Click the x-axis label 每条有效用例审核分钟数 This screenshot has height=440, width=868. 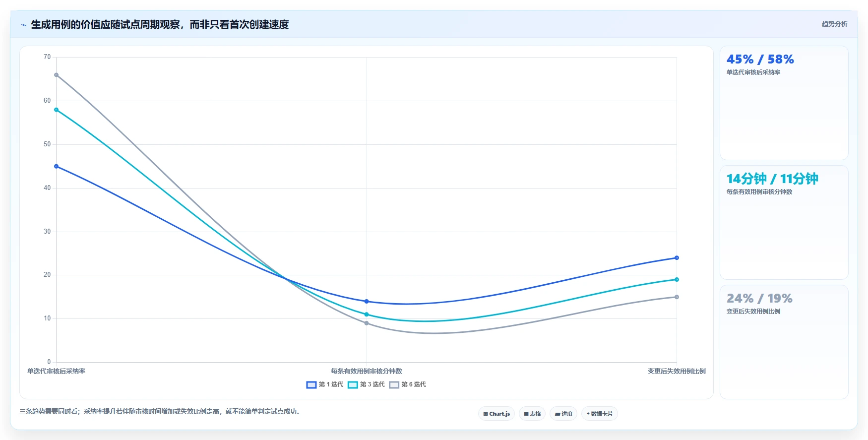point(367,371)
